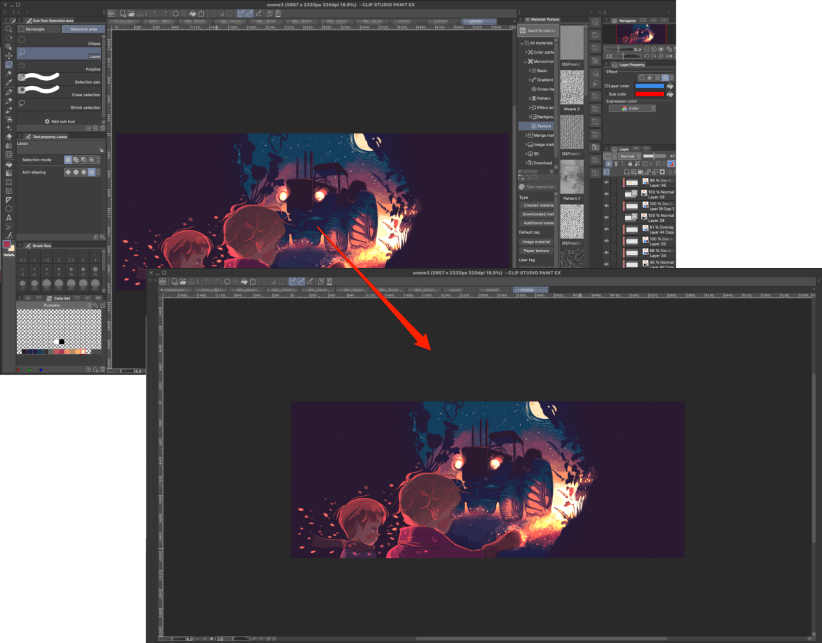
Task: Click the red Sub color swatch
Action: click(x=650, y=94)
